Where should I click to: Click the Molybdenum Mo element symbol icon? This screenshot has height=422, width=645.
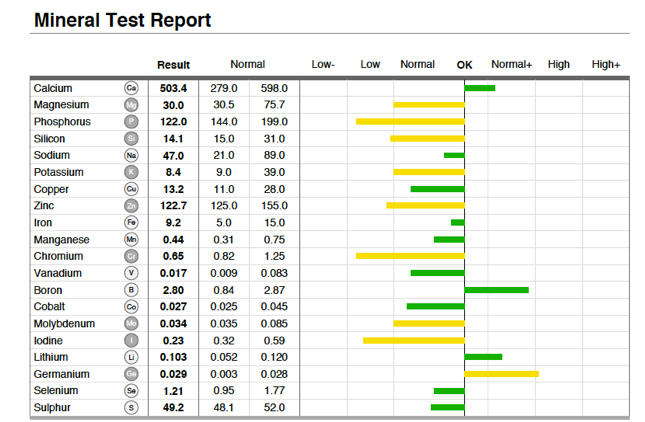(x=131, y=324)
